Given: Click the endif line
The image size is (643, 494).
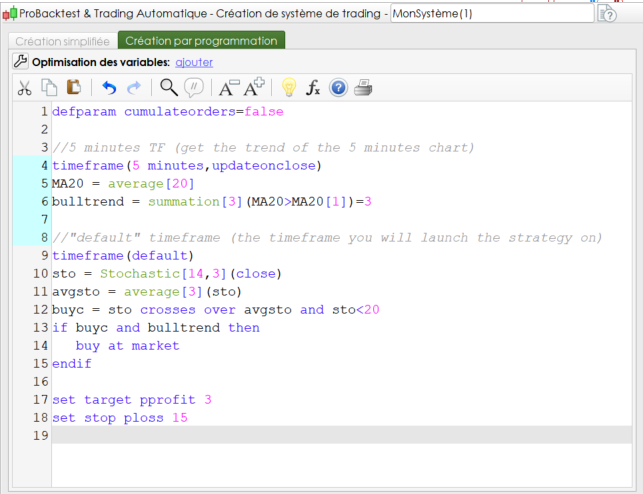Looking at the screenshot, I should click(x=72, y=364).
